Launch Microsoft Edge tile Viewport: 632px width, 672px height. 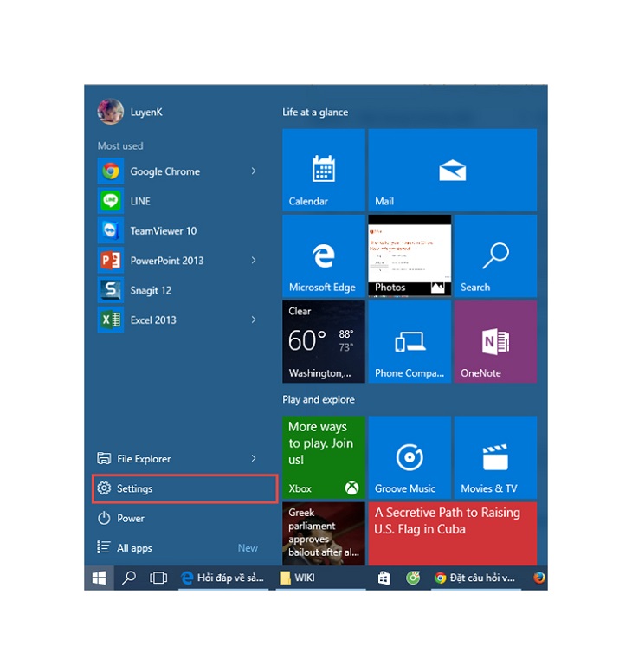[323, 255]
